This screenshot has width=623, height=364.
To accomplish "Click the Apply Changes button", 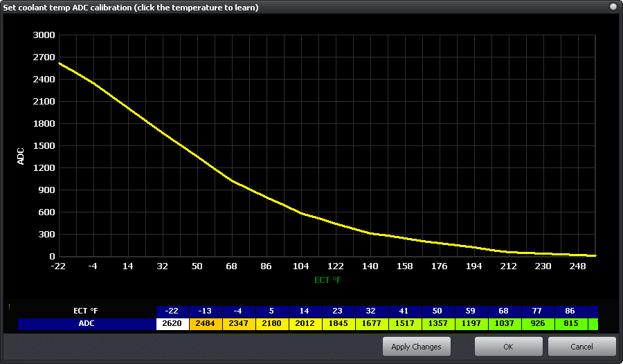I will 417,347.
